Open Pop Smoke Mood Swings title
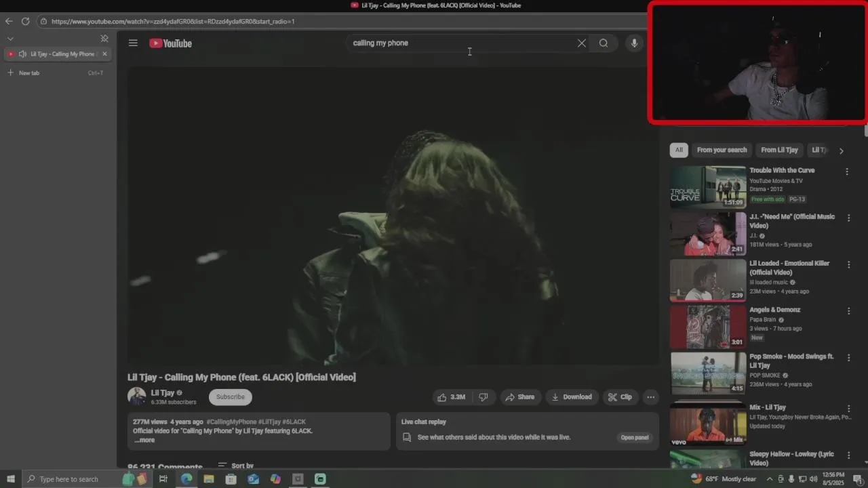 pyautogui.click(x=791, y=361)
